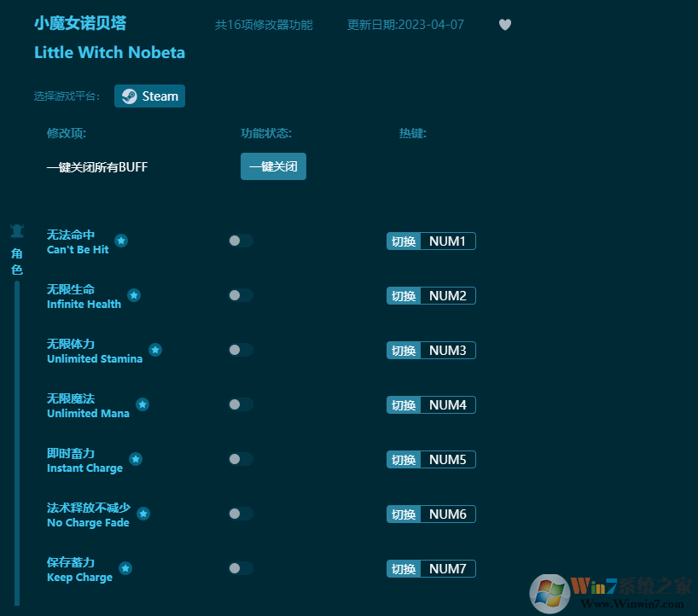The width and height of the screenshot is (698, 616).
Task: Click the 选择游戏平台 label
Action: tap(67, 96)
